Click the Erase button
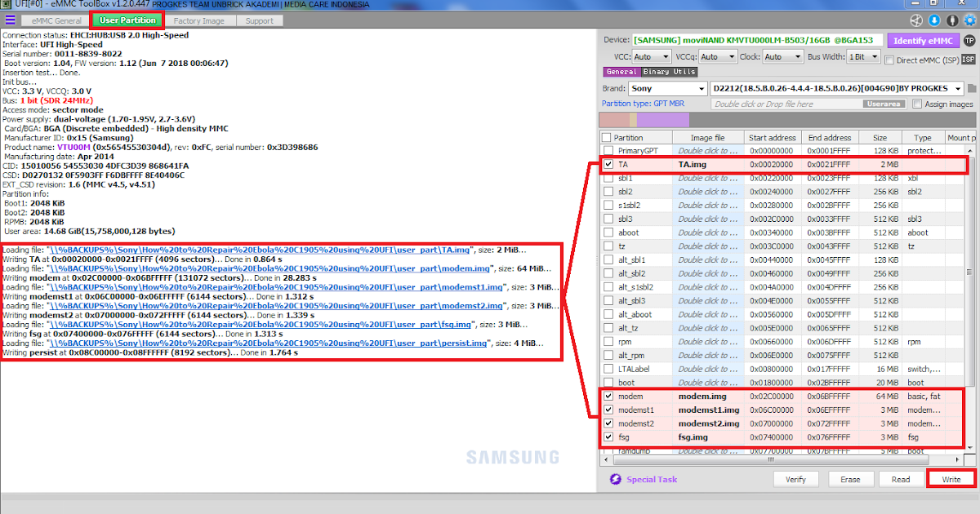 point(850,479)
